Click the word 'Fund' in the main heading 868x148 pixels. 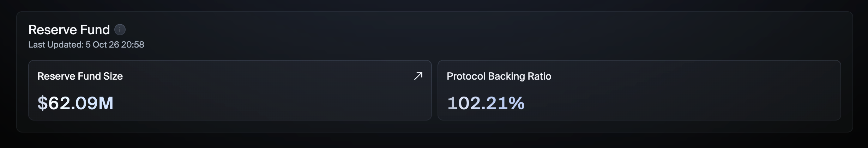click(x=95, y=30)
